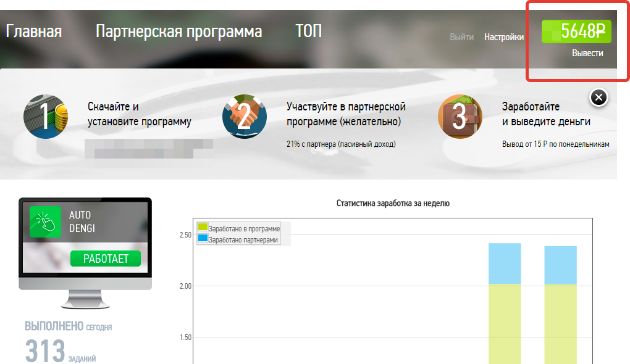Click the blue partner earnings legend swatch
Image resolution: width=630 pixels, height=364 pixels.
203,239
